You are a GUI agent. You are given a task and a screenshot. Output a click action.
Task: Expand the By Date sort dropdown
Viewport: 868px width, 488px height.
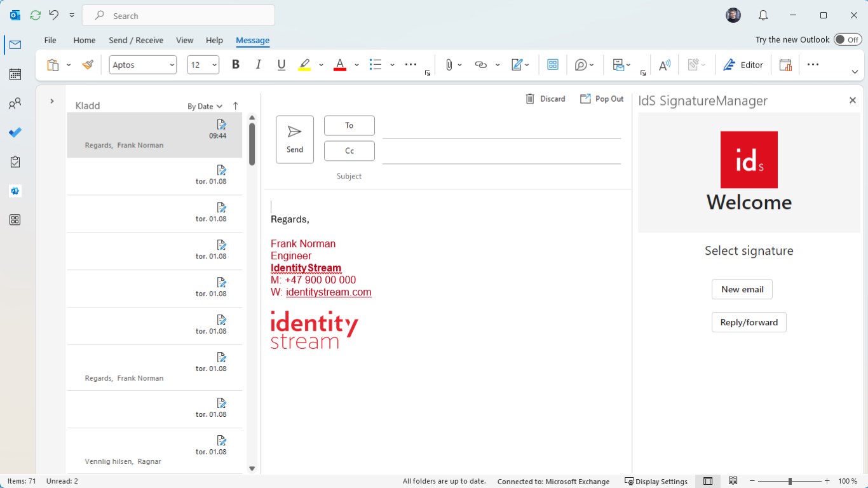(x=205, y=106)
